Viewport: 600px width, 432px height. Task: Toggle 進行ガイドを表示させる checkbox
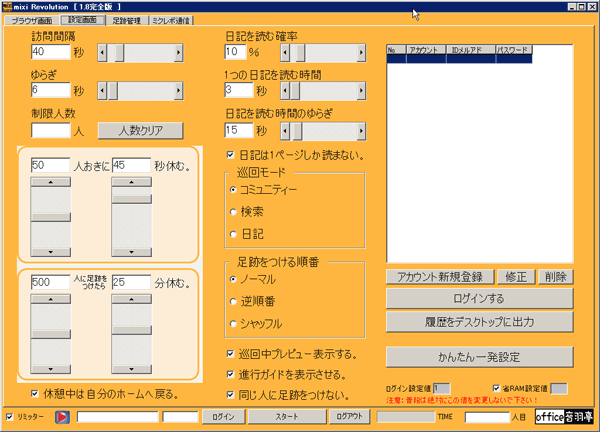click(x=230, y=374)
